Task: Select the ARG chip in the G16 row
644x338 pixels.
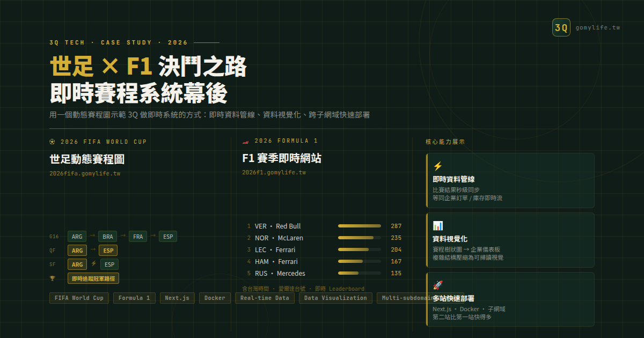Action: [77, 237]
